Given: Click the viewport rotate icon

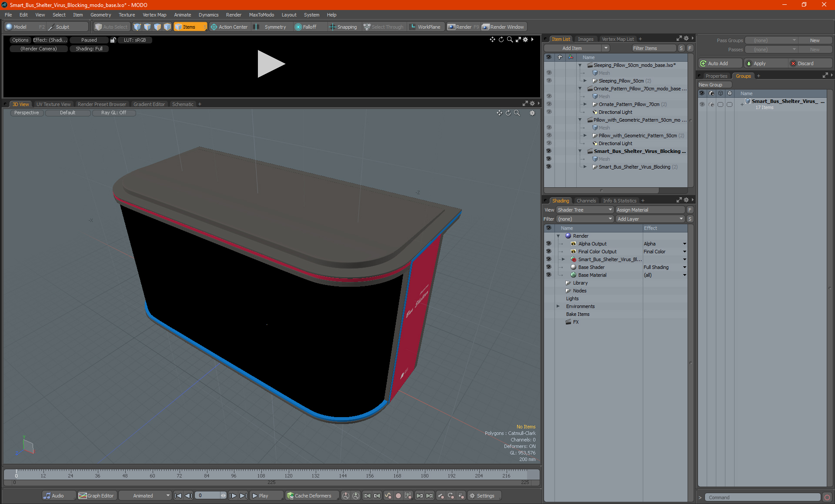Looking at the screenshot, I should [508, 113].
